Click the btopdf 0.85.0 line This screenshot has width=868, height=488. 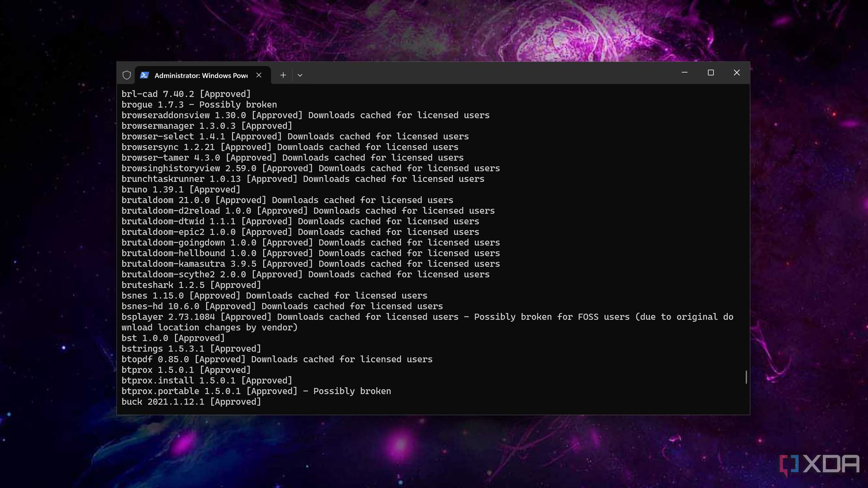(x=277, y=359)
